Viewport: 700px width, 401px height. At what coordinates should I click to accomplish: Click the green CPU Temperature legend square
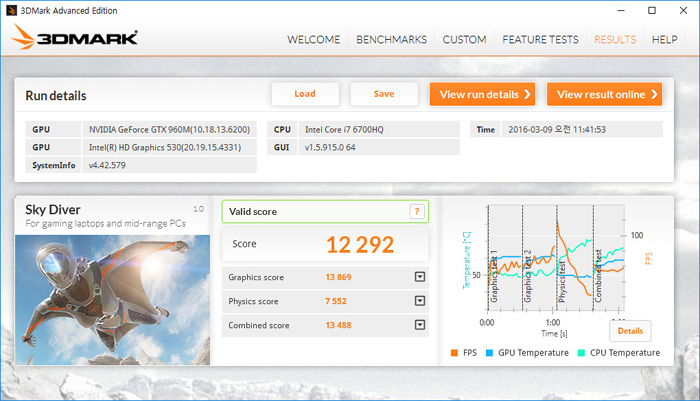coord(581,353)
